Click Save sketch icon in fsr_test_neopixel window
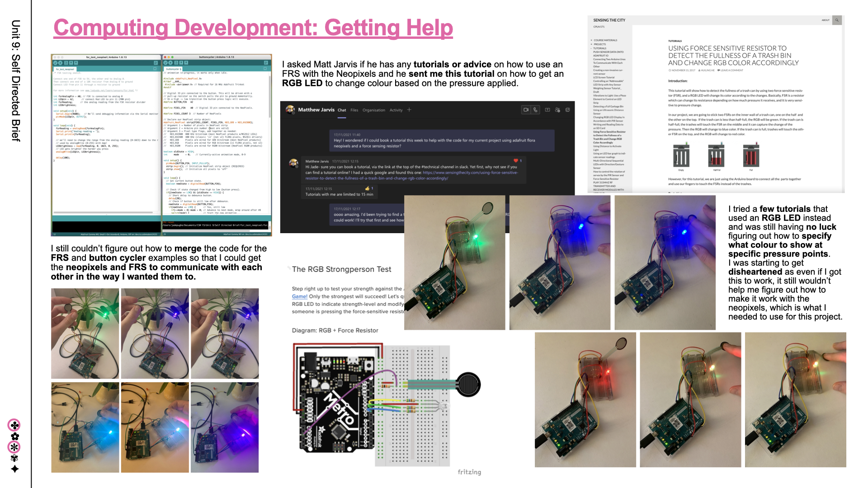The width and height of the screenshot is (868, 488). [76, 63]
